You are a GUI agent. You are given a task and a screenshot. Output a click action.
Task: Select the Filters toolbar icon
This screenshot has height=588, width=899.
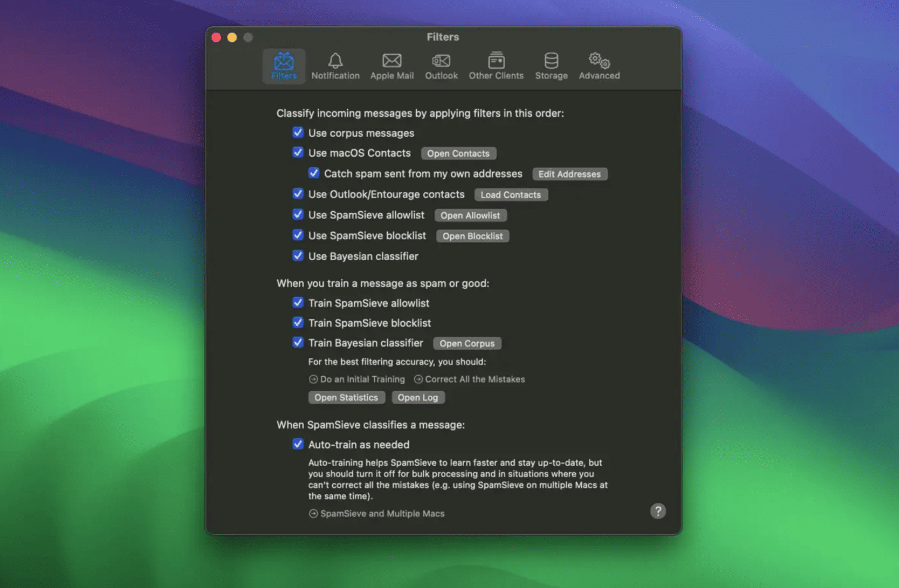(x=284, y=66)
